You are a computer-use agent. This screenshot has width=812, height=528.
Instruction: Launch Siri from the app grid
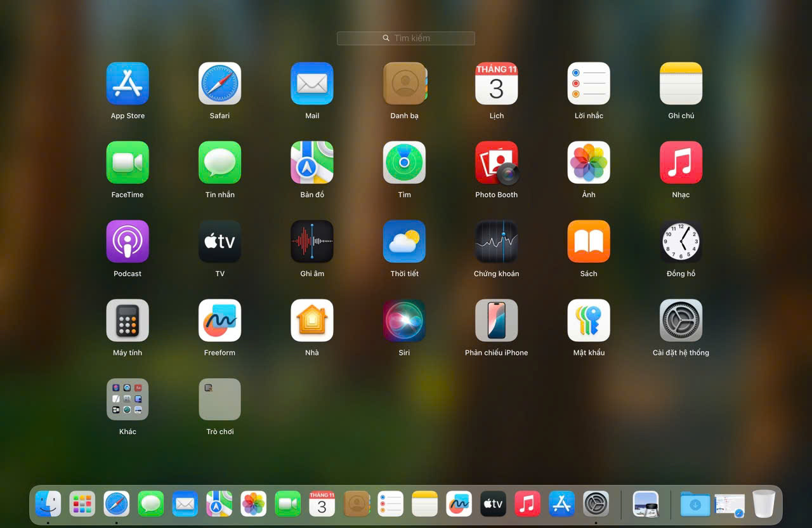pos(404,320)
